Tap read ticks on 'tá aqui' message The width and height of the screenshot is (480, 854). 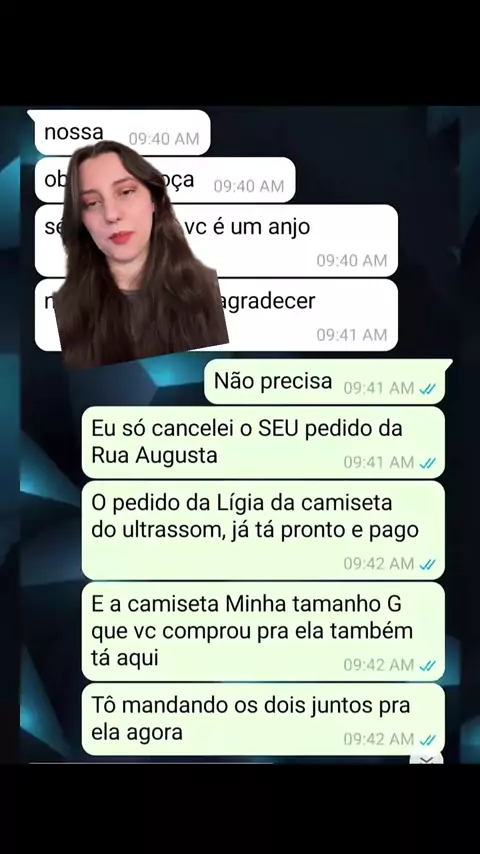[x=428, y=665]
